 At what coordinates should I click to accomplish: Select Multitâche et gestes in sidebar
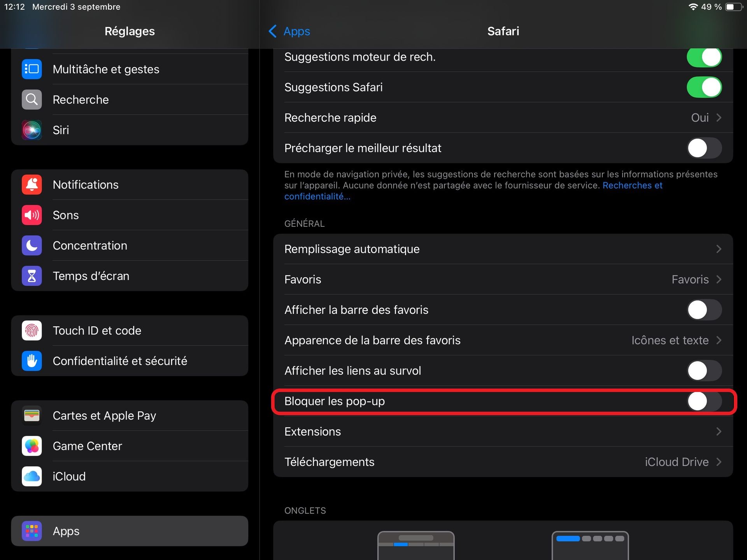tap(130, 69)
